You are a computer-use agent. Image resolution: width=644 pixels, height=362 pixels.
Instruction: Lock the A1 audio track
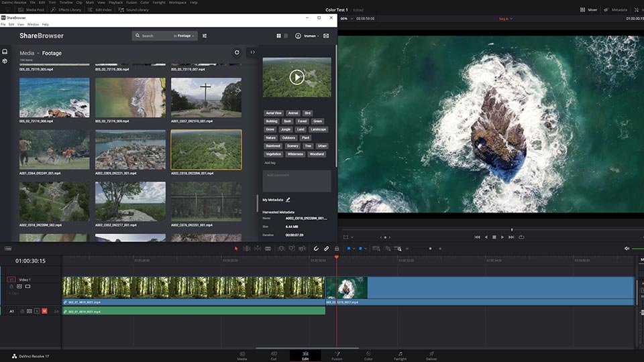pos(22,311)
